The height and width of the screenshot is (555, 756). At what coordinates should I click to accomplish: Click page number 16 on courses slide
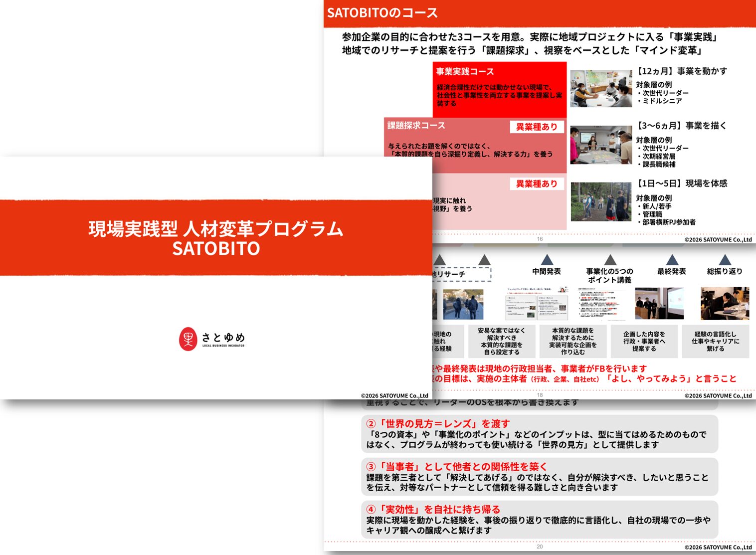click(540, 239)
